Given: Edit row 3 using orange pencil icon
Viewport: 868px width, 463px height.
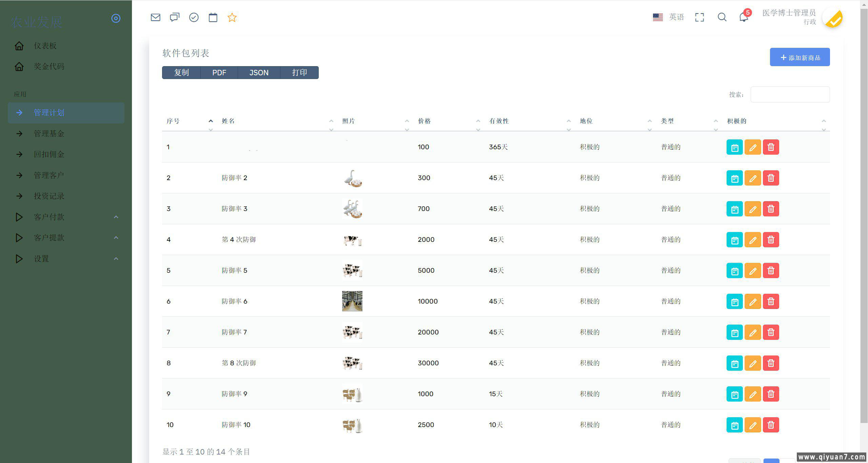Looking at the screenshot, I should [x=752, y=209].
